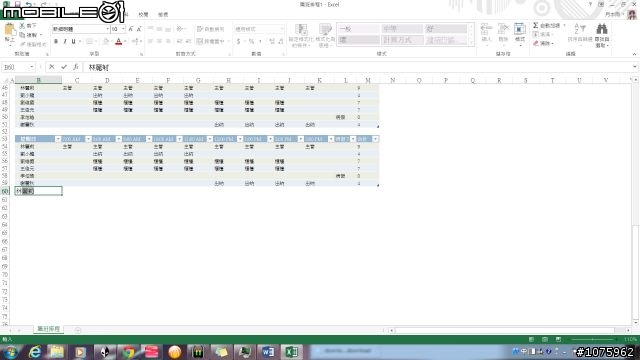Increase font size with larger A icon

(131, 29)
